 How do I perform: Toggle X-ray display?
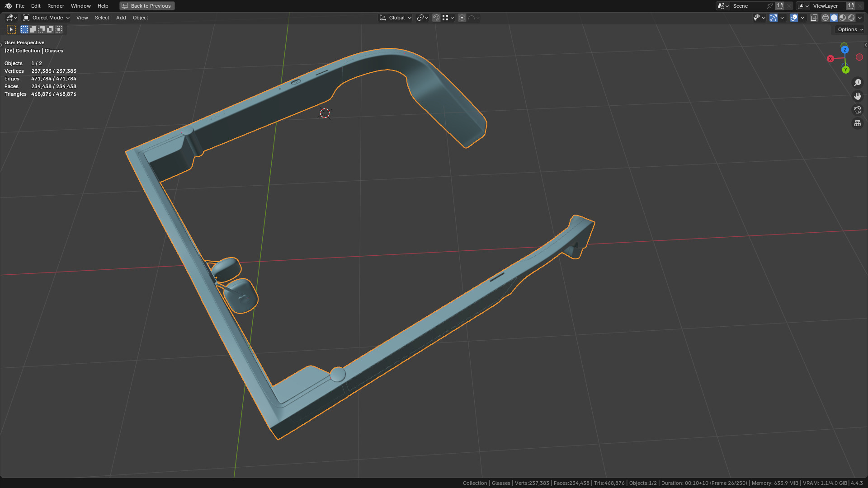click(x=814, y=18)
